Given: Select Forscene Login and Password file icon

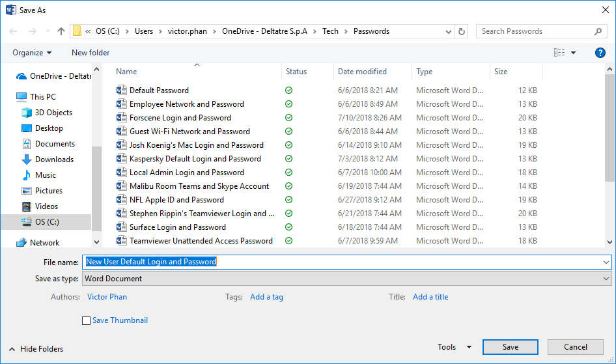Looking at the screenshot, I should 121,118.
